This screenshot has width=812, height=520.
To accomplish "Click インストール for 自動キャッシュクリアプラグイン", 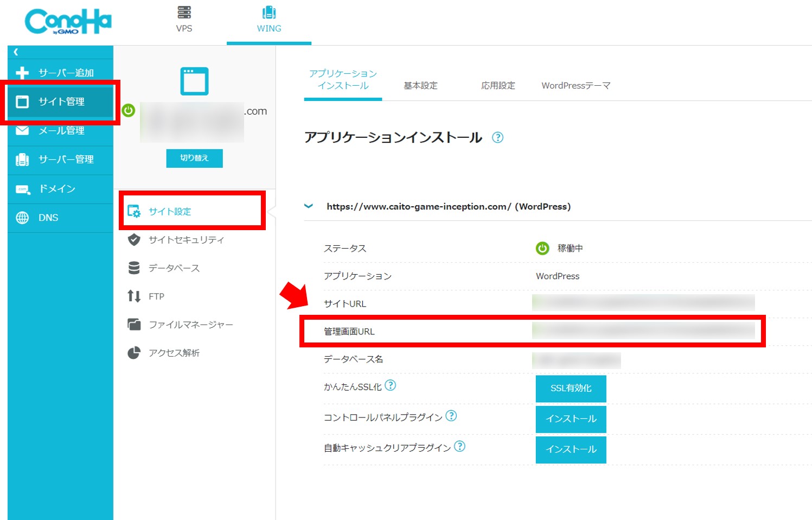I will click(571, 449).
